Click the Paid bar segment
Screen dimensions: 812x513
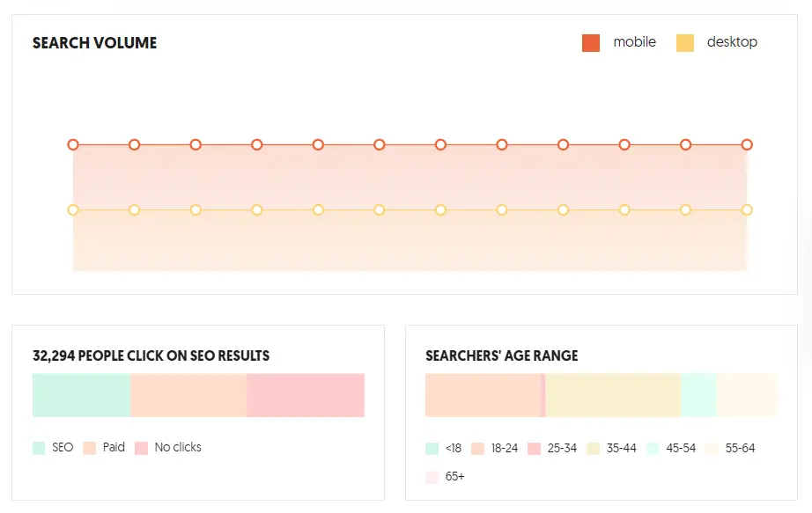coord(188,395)
